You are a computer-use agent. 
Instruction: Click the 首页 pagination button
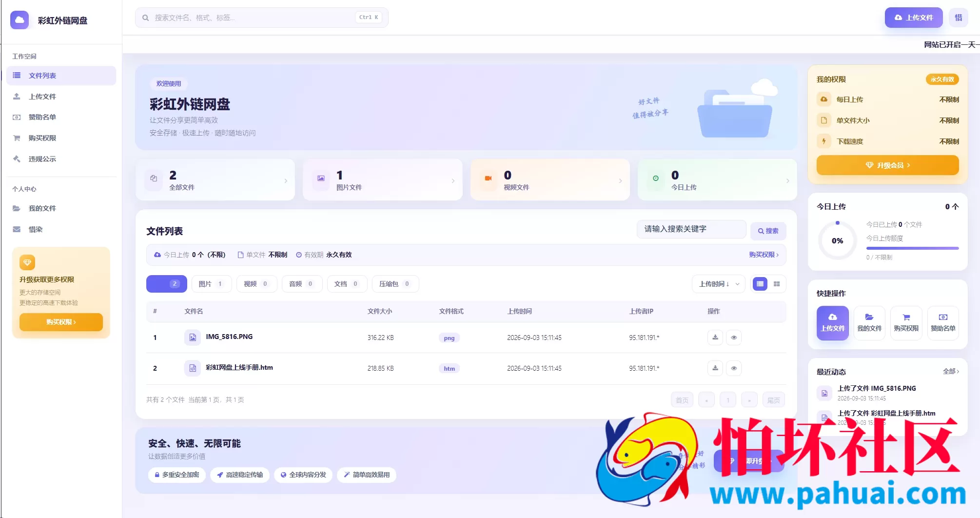point(682,400)
